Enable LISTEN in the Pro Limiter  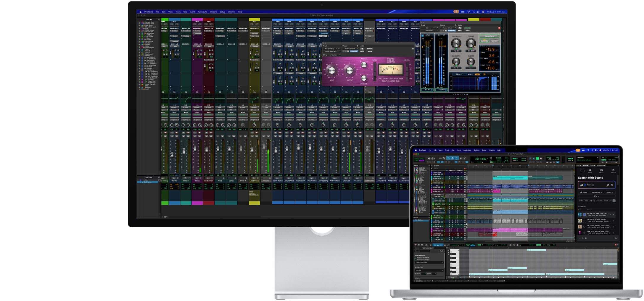[x=494, y=41]
